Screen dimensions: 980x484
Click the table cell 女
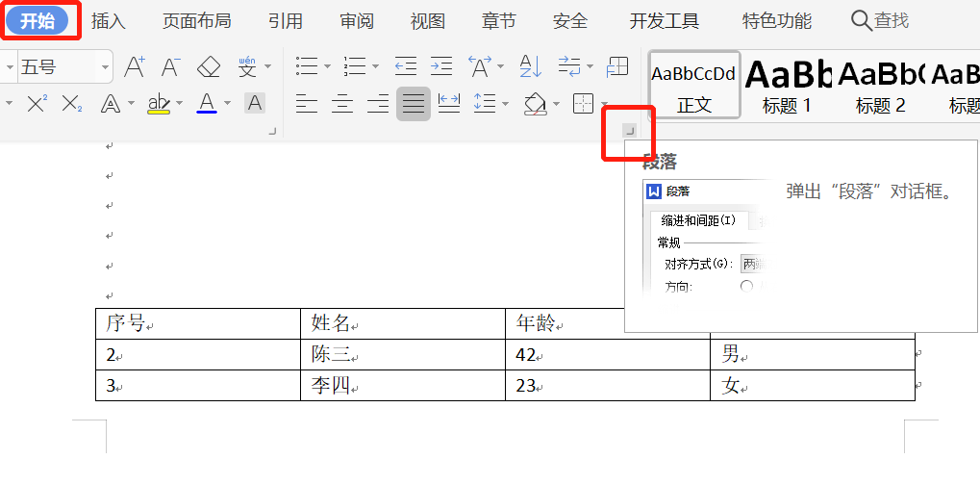tap(813, 385)
